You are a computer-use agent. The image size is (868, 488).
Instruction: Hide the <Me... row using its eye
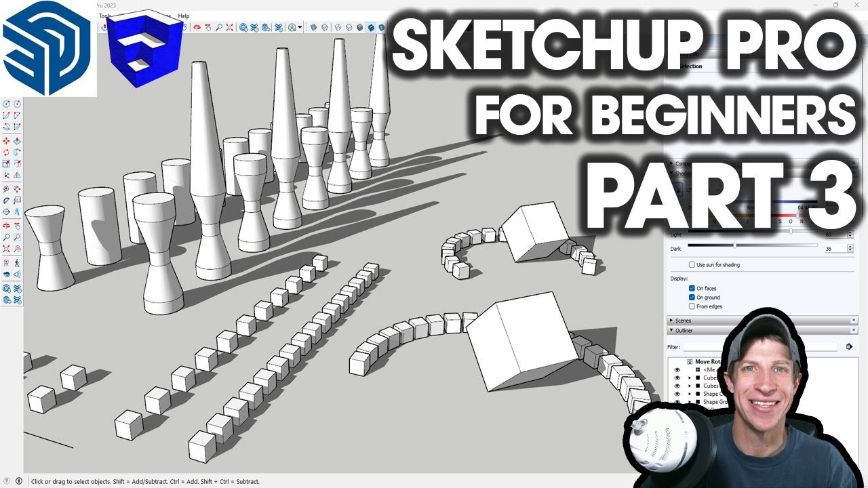677,369
